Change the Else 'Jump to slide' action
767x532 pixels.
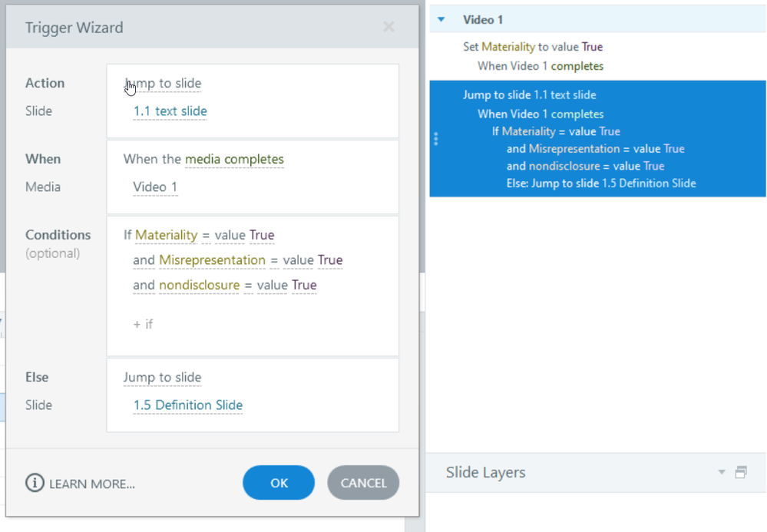click(x=163, y=378)
